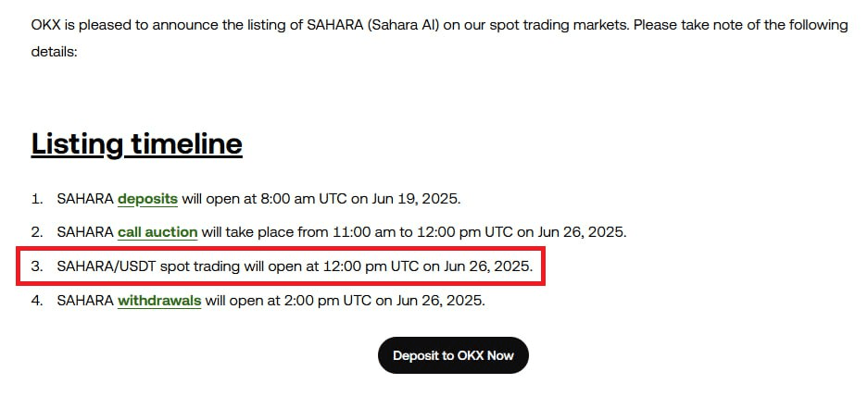Click list number '1.' marker
Image resolution: width=868 pixels, height=396 pixels.
(x=37, y=199)
